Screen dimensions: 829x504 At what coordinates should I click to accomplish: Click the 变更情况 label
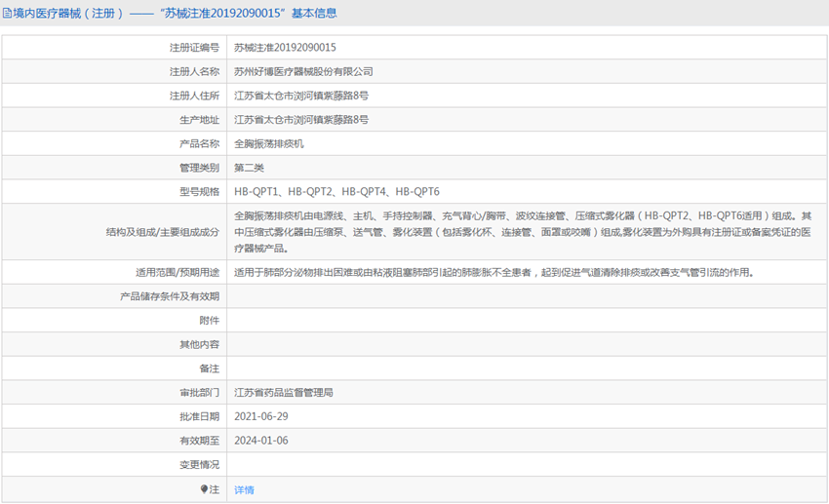coord(199,464)
